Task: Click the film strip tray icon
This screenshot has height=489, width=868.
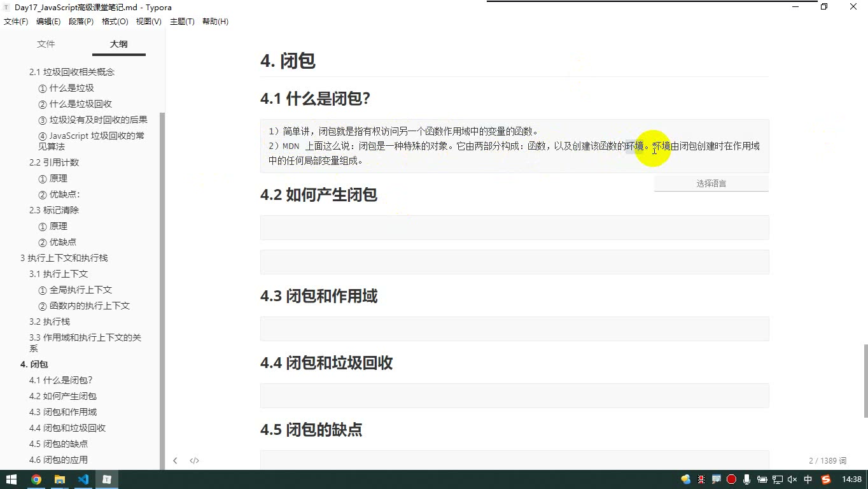Action: (x=701, y=479)
